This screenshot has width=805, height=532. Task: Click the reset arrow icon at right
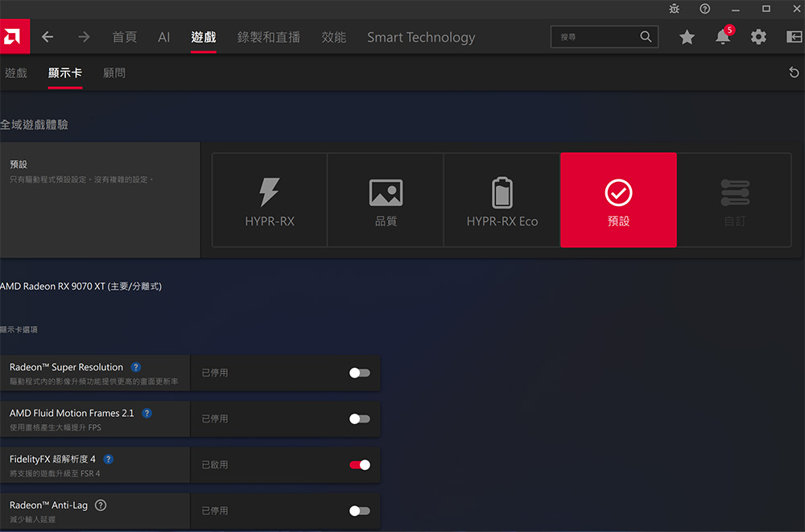point(794,73)
